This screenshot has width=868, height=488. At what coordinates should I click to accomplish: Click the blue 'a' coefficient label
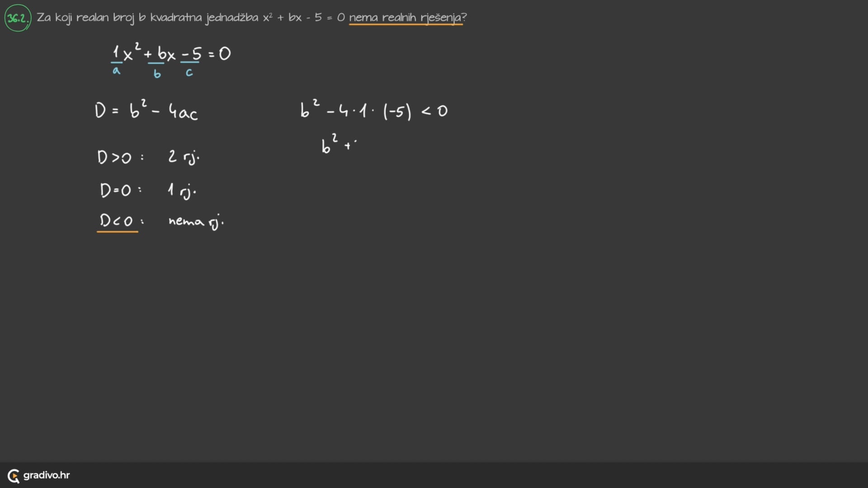coord(117,71)
